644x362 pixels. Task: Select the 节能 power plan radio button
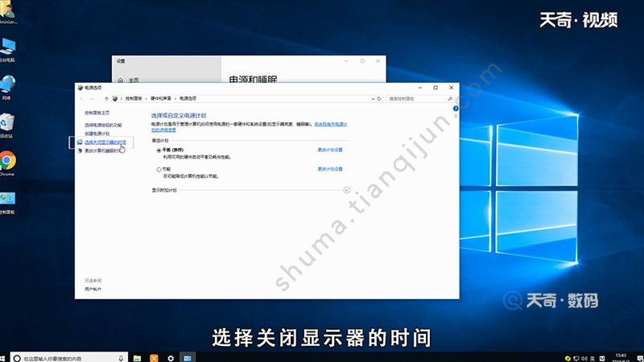click(159, 170)
